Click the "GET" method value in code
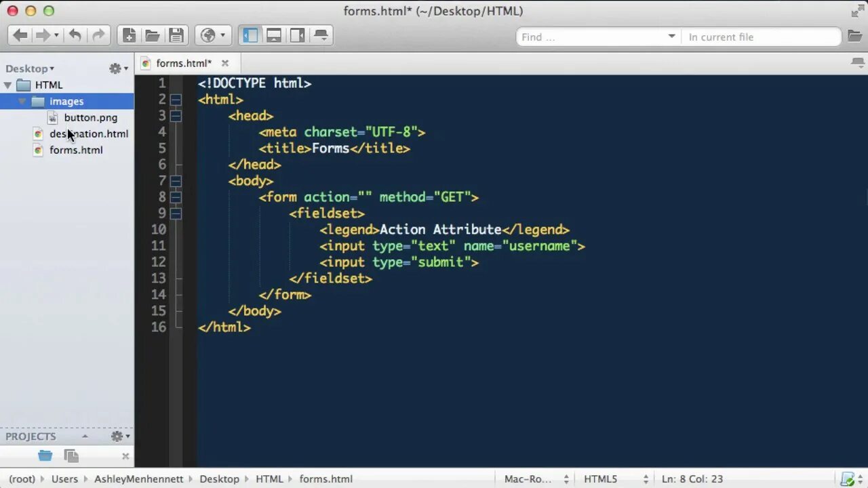The width and height of the screenshot is (868, 488). (452, 197)
